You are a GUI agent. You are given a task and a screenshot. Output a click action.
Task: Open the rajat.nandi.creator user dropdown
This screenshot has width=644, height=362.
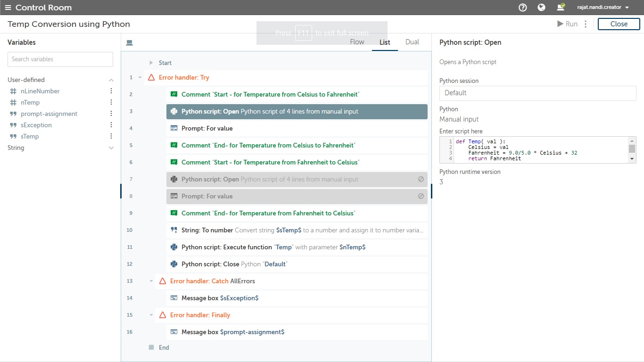[x=603, y=8]
